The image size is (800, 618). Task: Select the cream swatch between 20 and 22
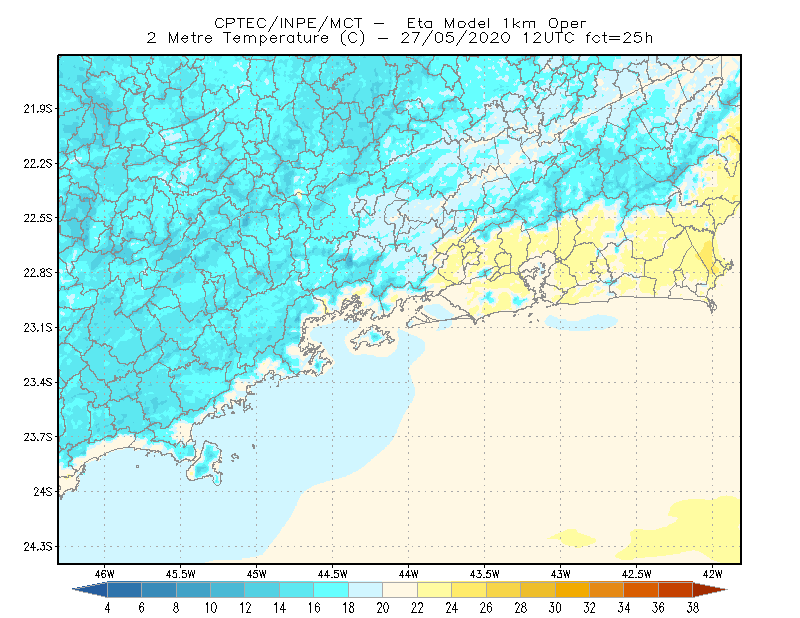tap(400, 590)
